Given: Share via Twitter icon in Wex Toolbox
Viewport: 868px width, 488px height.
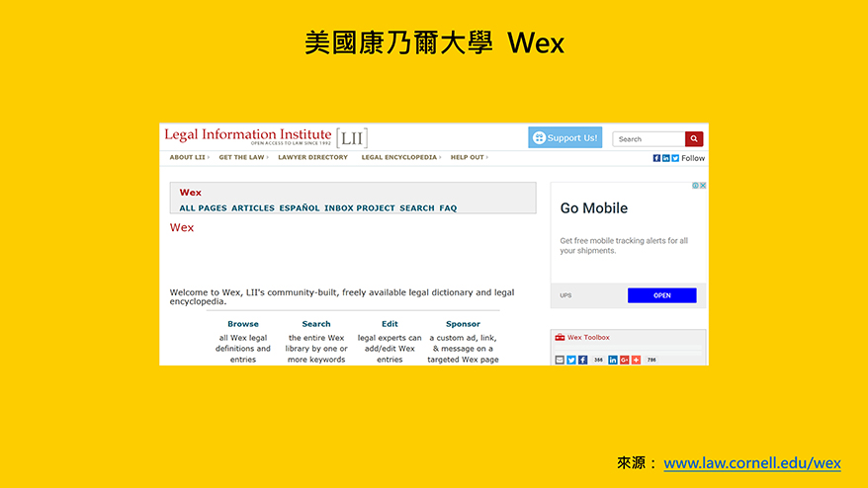Looking at the screenshot, I should (571, 360).
